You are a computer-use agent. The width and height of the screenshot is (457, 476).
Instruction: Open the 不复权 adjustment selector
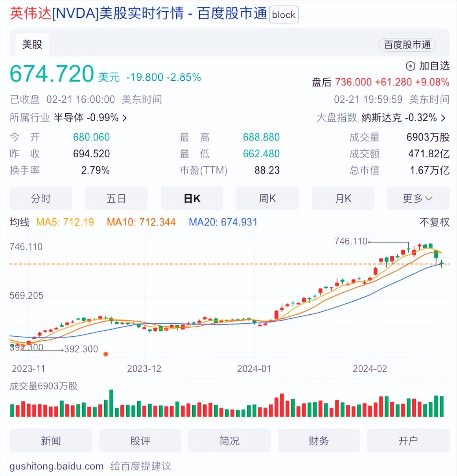pos(434,222)
